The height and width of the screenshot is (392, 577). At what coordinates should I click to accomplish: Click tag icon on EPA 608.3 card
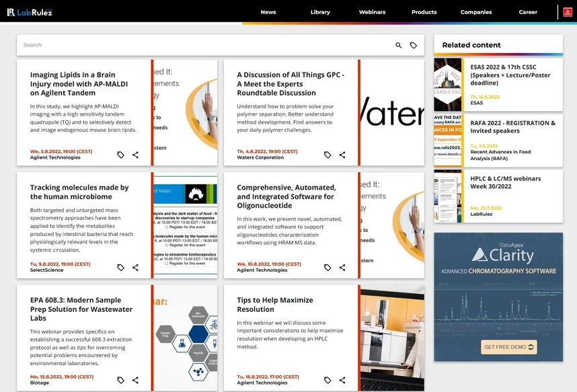click(120, 380)
